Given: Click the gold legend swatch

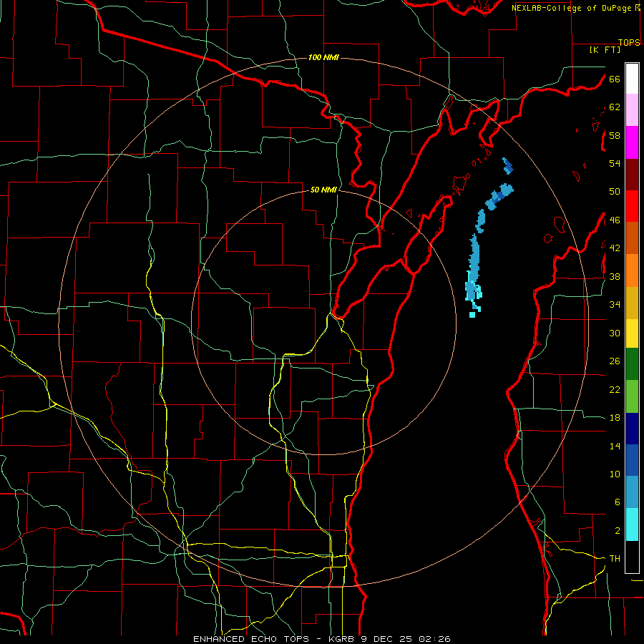Looking at the screenshot, I should (x=632, y=303).
